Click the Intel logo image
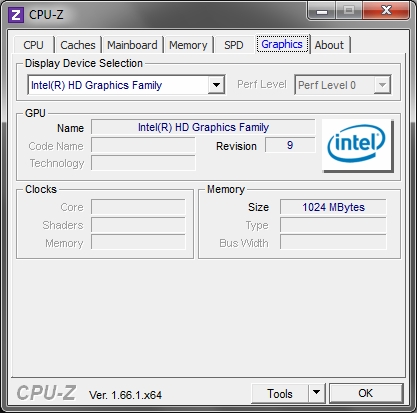 click(x=358, y=146)
